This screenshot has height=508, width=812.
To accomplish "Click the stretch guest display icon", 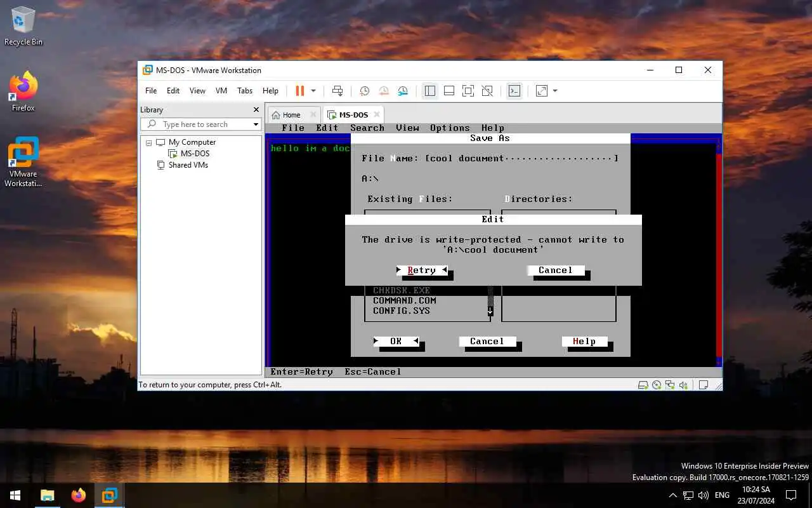I will click(542, 91).
